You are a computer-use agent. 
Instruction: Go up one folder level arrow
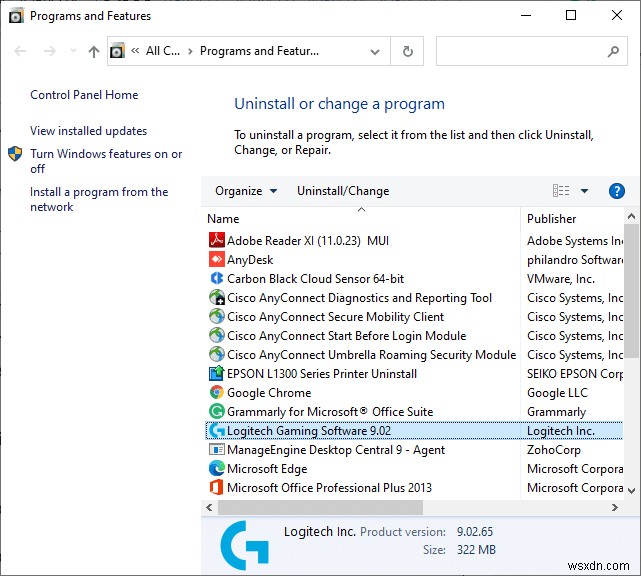point(94,52)
